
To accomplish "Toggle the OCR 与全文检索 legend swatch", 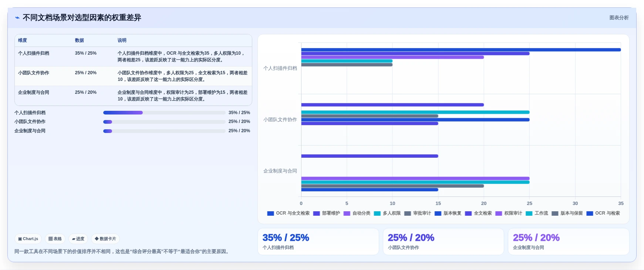I will (270, 213).
